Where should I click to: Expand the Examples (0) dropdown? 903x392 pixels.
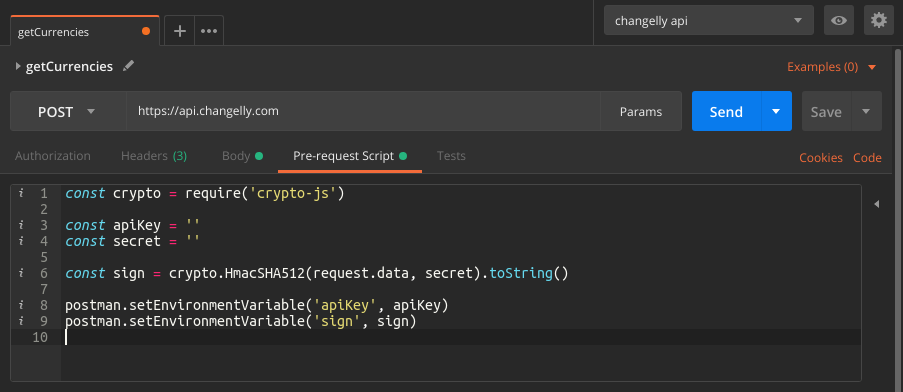tap(831, 67)
